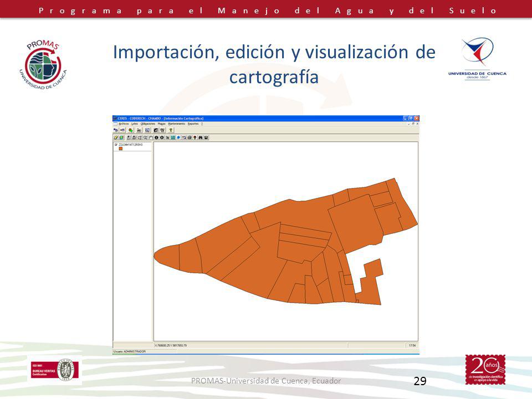The image size is (532, 399).
Task: Open the Obligaciones menu
Action: [x=148, y=124]
